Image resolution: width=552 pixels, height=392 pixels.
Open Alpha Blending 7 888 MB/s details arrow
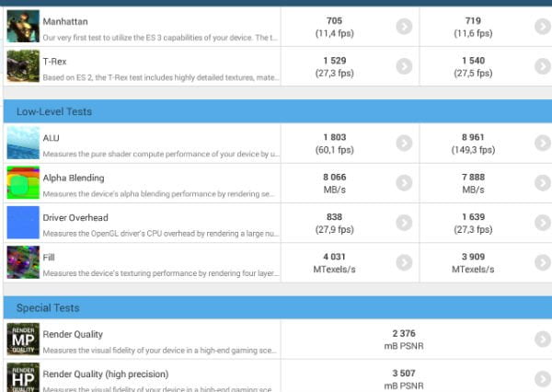click(x=543, y=183)
